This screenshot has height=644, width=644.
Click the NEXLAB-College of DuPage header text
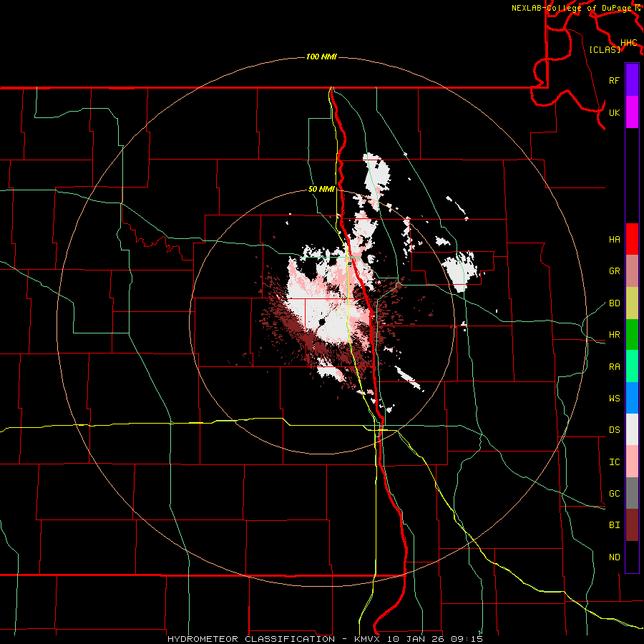(x=571, y=8)
